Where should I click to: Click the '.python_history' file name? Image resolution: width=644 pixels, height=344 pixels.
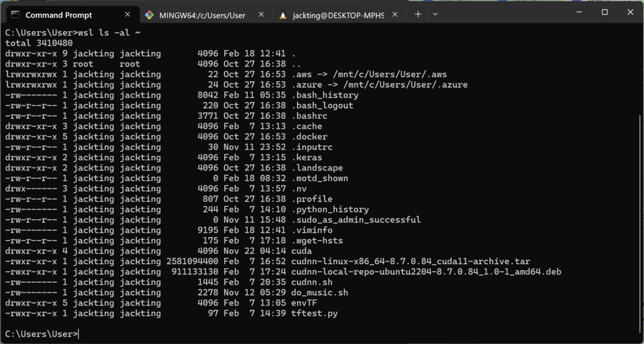pos(330,209)
